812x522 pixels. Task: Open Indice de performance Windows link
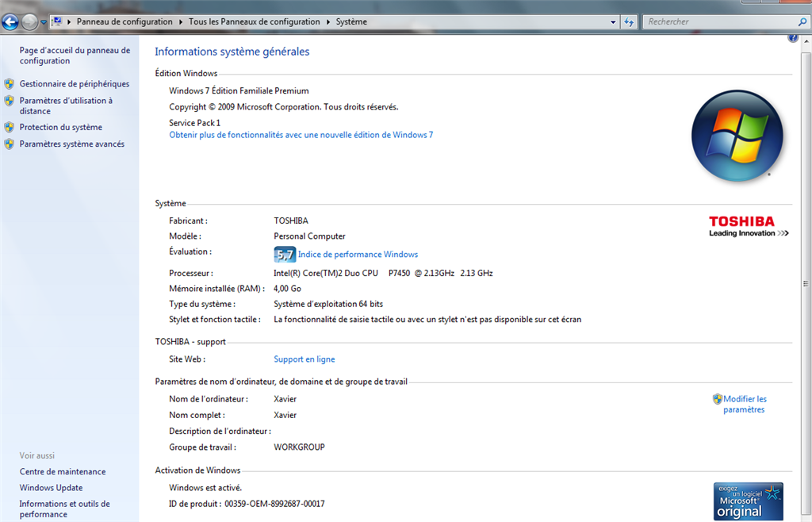pyautogui.click(x=358, y=255)
